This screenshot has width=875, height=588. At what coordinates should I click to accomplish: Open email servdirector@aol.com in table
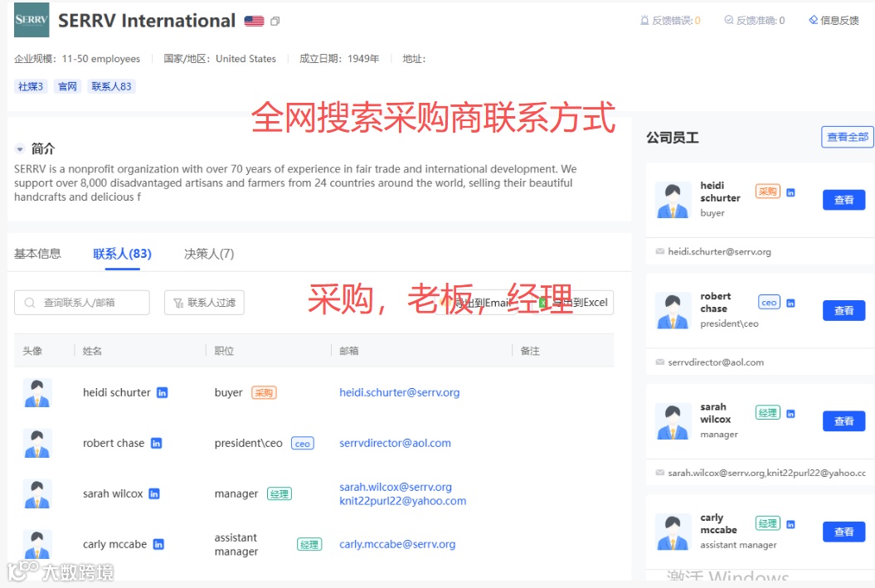pyautogui.click(x=395, y=444)
